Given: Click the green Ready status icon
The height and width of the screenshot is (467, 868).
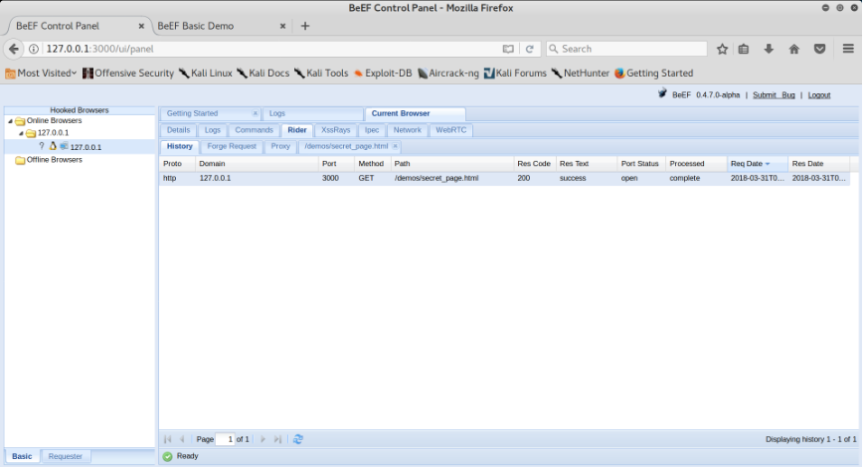Looking at the screenshot, I should click(x=168, y=456).
